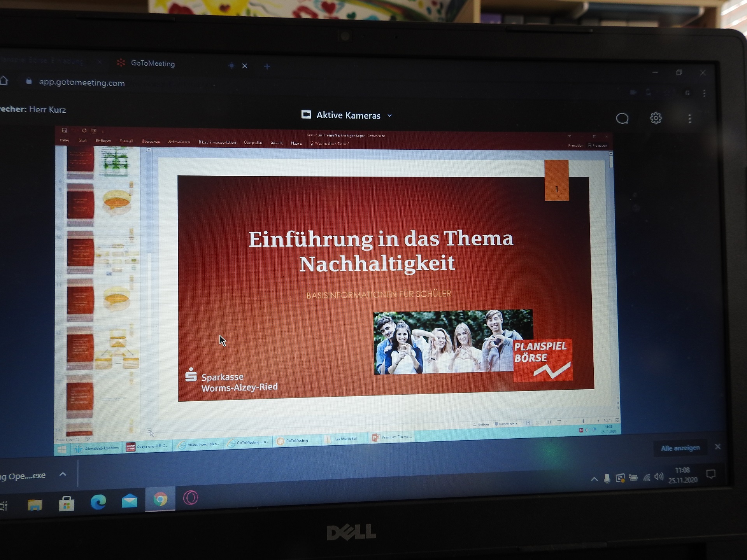Open Einfügen ribbon tab in PowerPoint
747x560 pixels.
click(103, 141)
